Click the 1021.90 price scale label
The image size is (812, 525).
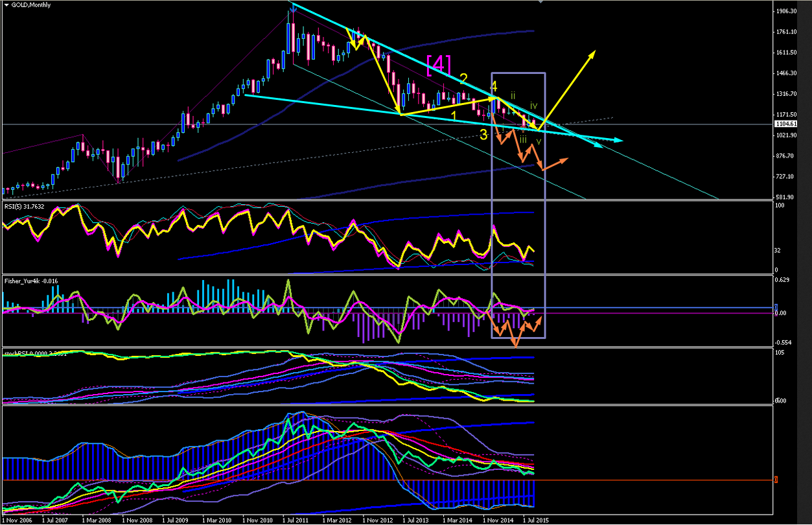787,135
